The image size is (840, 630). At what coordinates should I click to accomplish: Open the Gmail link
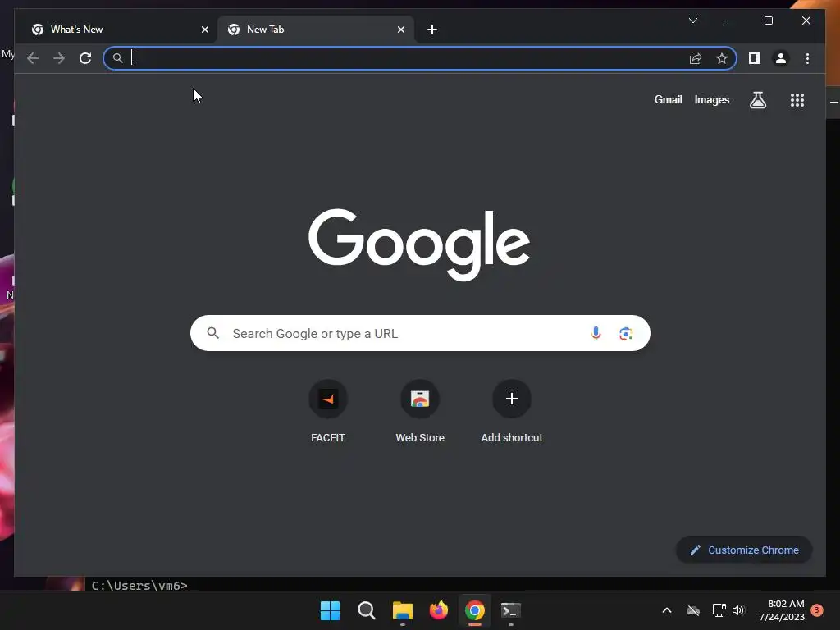pyautogui.click(x=668, y=99)
